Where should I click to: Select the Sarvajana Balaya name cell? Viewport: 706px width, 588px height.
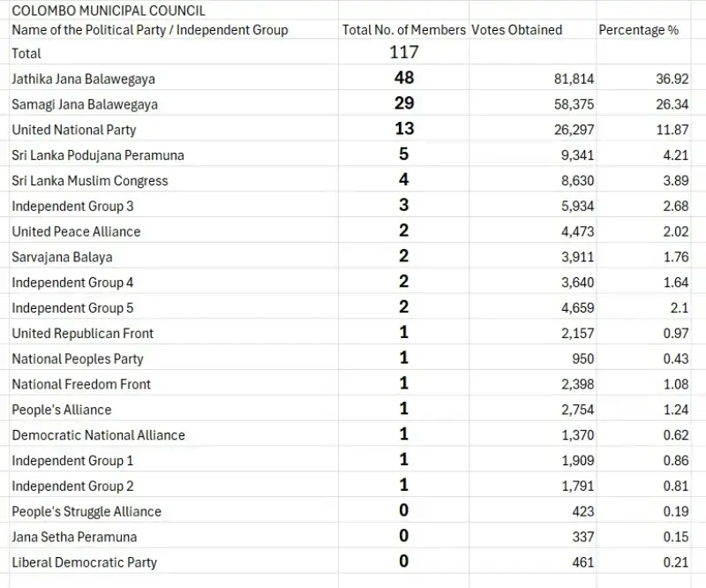62,258
